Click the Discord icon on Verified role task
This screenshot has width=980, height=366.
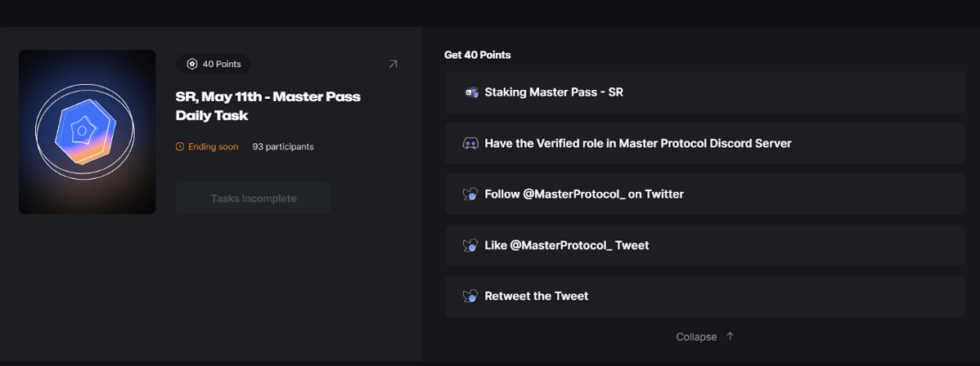[470, 143]
